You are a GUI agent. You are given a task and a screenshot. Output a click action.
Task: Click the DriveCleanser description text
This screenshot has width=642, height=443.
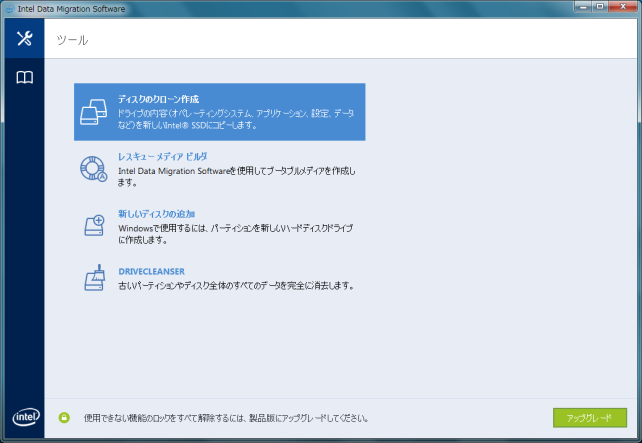236,285
